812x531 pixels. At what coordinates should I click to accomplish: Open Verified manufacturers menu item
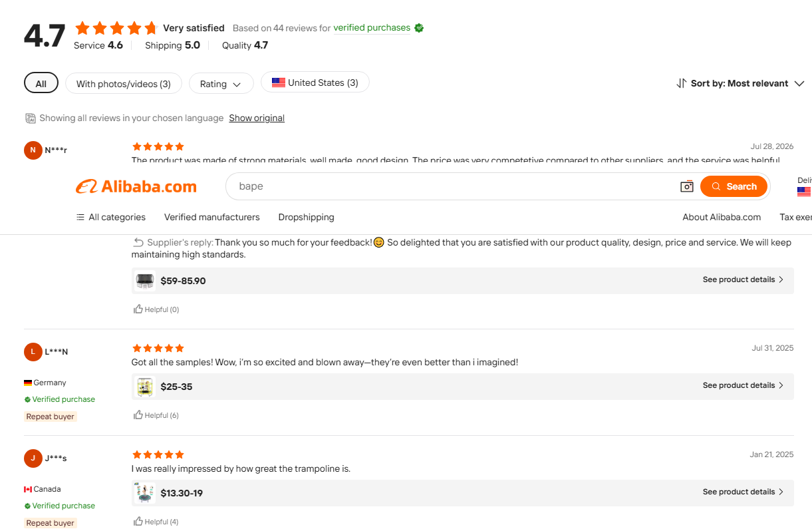click(x=212, y=217)
